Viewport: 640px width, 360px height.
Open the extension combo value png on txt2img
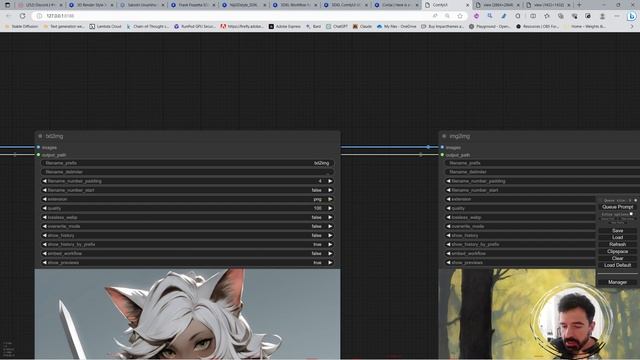tap(318, 199)
